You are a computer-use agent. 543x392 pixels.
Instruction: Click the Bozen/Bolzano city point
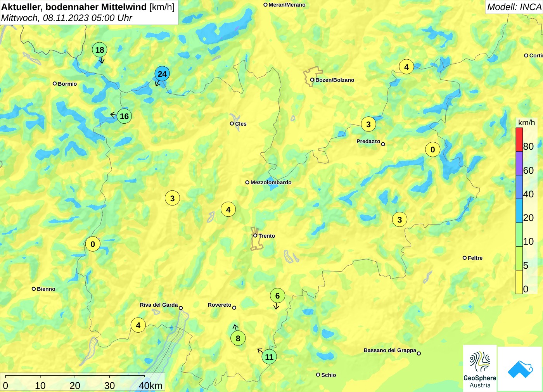point(312,80)
